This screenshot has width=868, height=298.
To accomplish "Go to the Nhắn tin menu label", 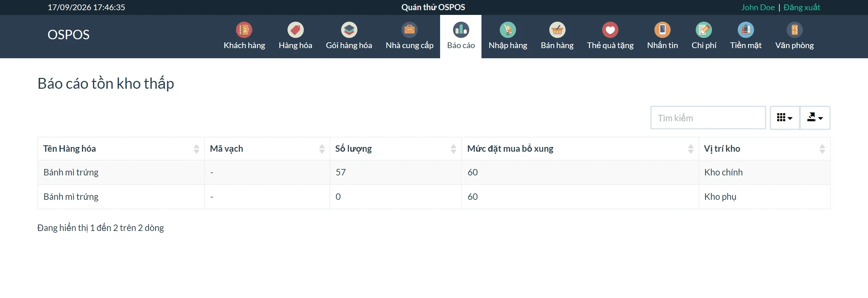I will pos(663,45).
